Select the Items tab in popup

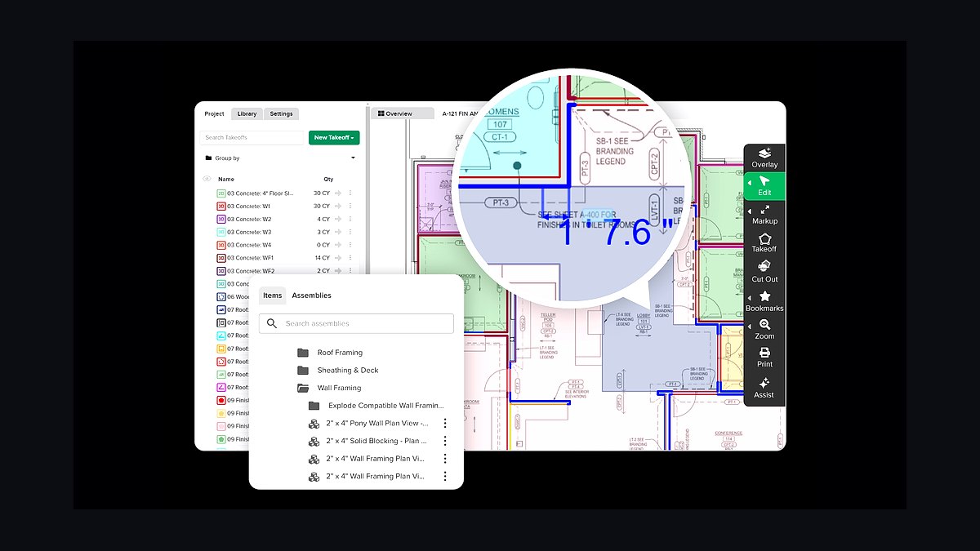272,295
